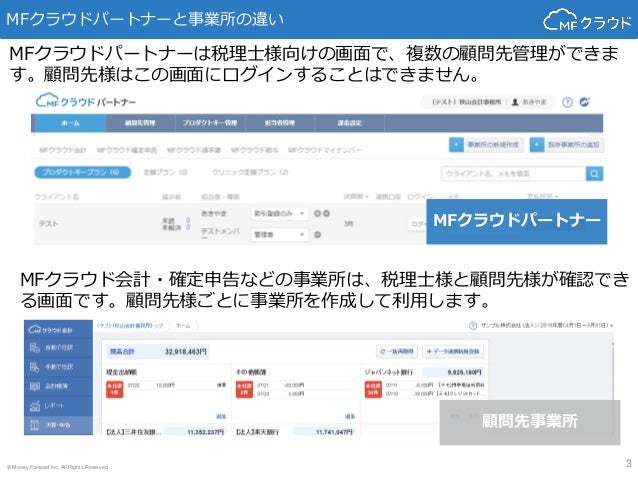Image resolution: width=638 pixels, height=479 pixels.
Task: Open the プロダクトキー管理 tab
Action: (210, 123)
